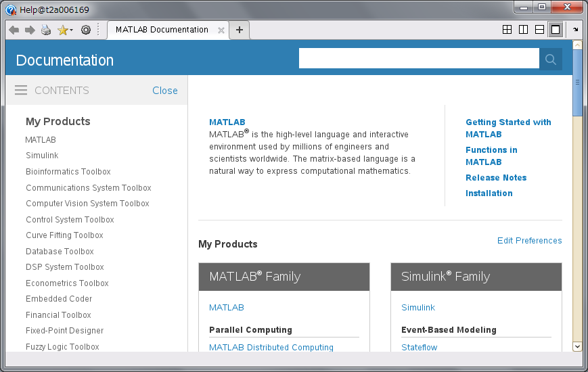Screen dimensions: 588x372
Task: Minimize the Help window
Action: pos(524,7)
